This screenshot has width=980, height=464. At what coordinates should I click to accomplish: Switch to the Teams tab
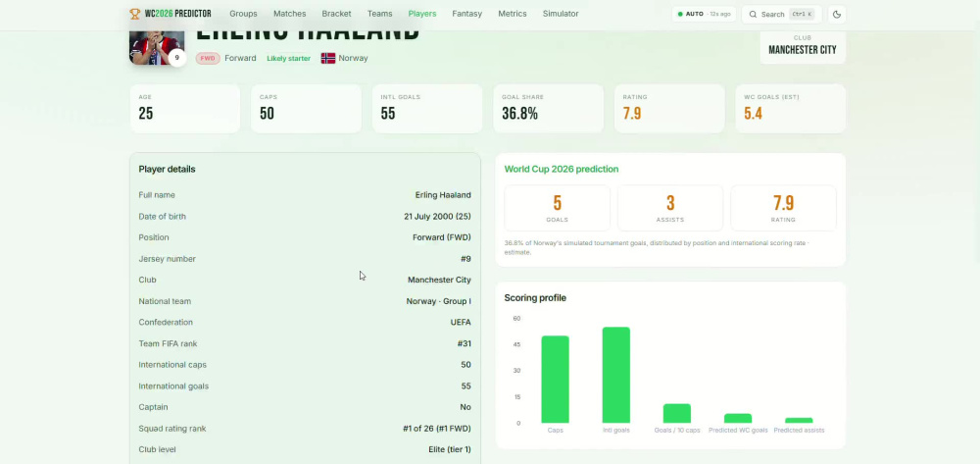(380, 14)
